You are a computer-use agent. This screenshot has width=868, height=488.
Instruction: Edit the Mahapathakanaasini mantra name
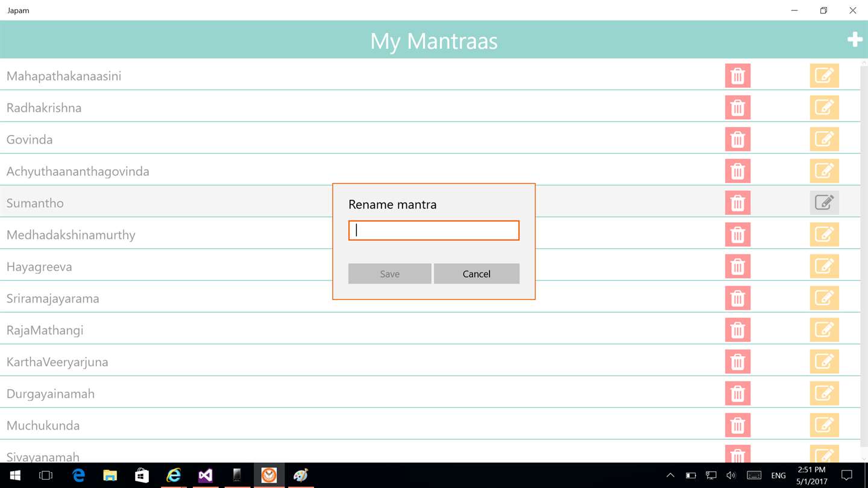(x=824, y=76)
